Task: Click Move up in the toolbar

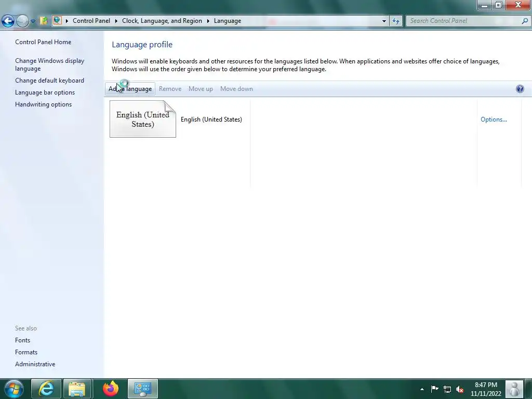Action: pyautogui.click(x=201, y=89)
